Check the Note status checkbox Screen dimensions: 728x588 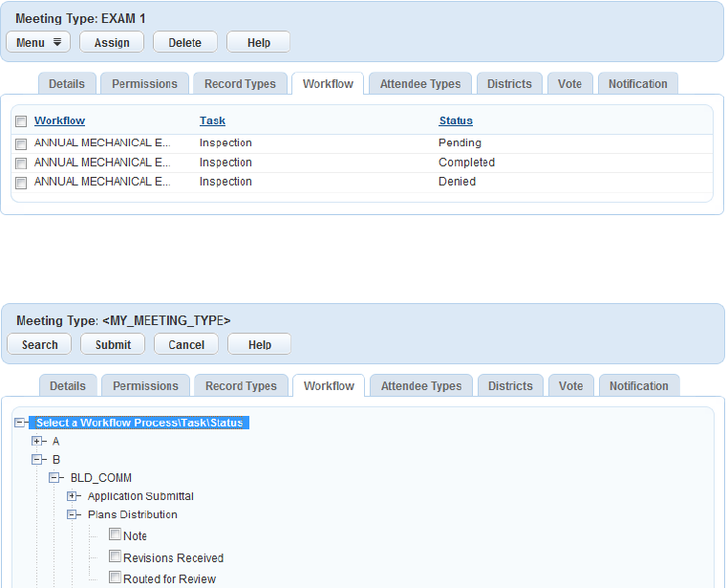coord(116,534)
